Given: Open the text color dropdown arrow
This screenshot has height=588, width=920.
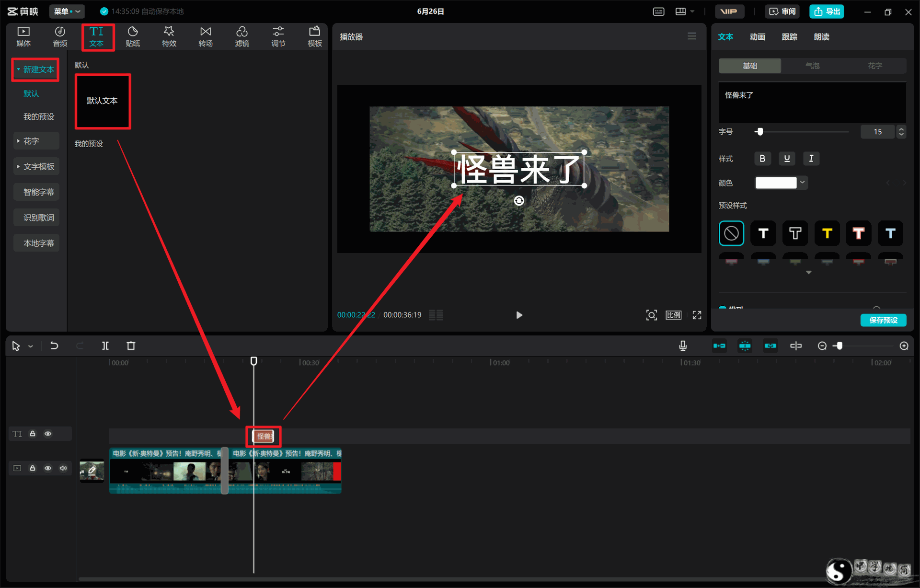Looking at the screenshot, I should point(803,183).
